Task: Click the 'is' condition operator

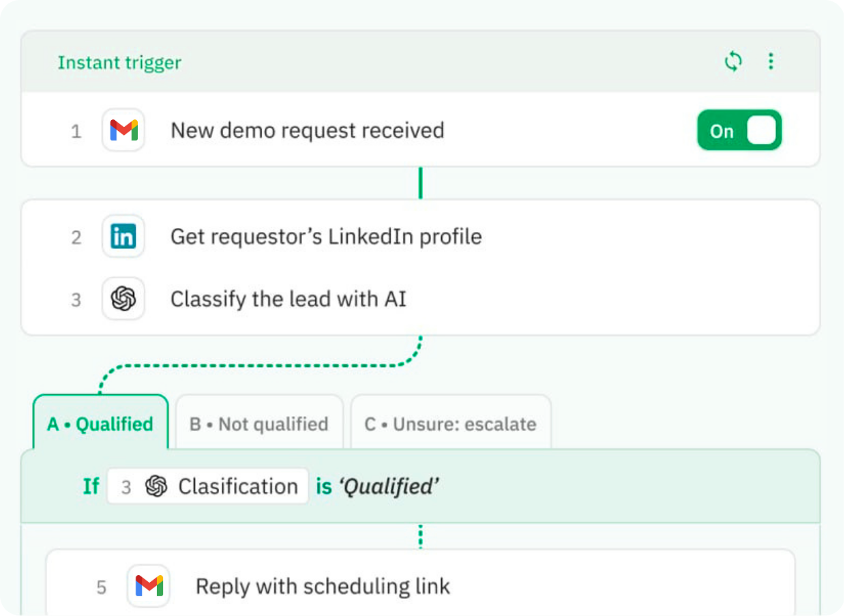Action: 323,486
